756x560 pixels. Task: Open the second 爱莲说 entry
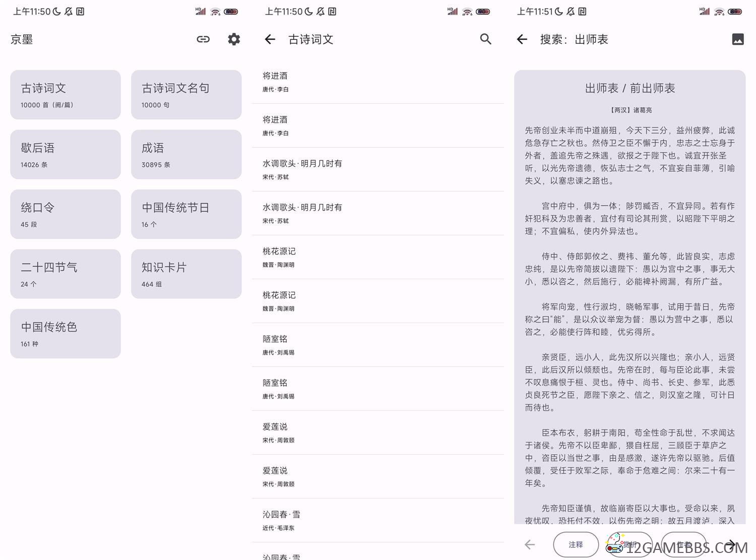tap(378, 476)
